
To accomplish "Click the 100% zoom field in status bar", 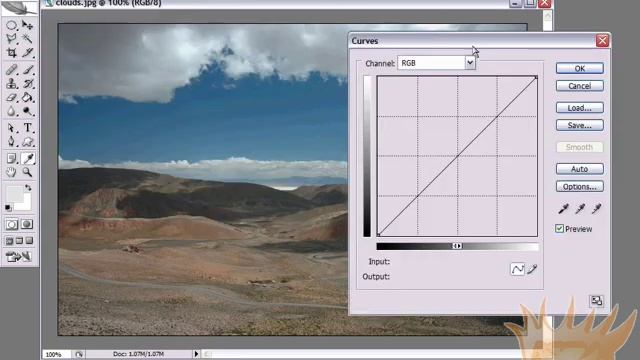I will coord(57,354).
